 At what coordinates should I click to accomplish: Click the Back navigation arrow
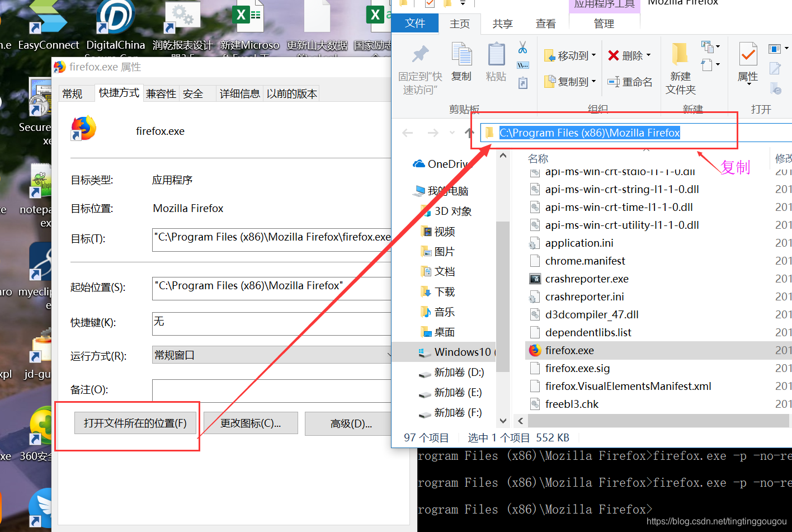tap(408, 133)
